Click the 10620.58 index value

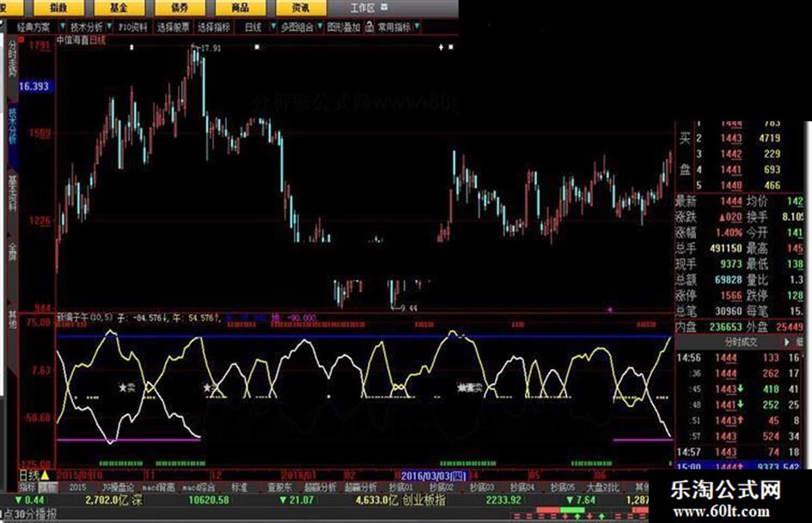click(209, 500)
